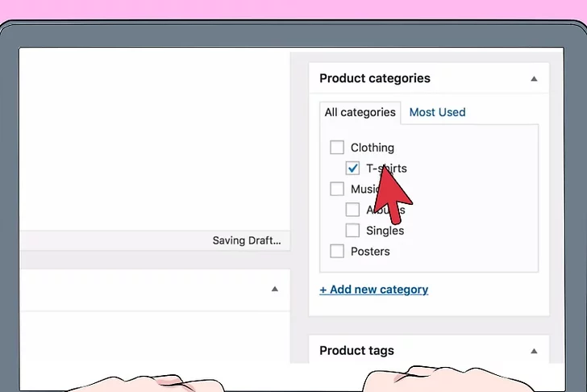Click the Clothing label text
The image size is (587, 392).
[x=373, y=148]
